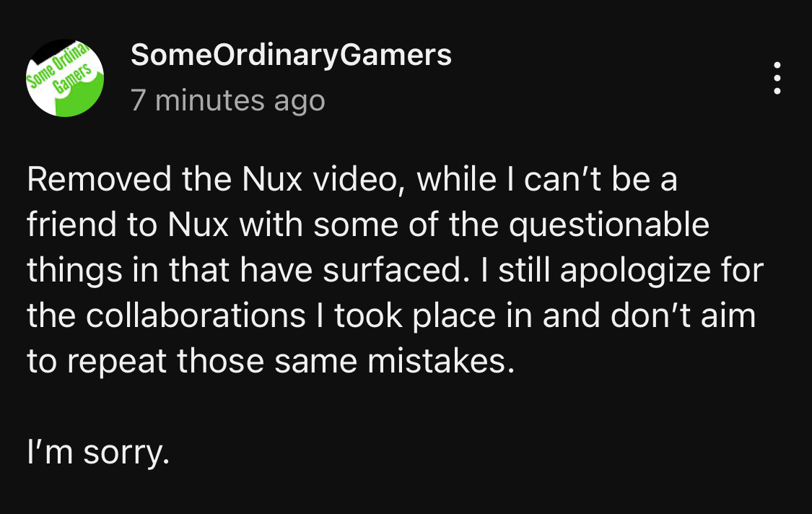Click the word 'Removed' starting the post
The height and width of the screenshot is (514, 812).
point(99,179)
